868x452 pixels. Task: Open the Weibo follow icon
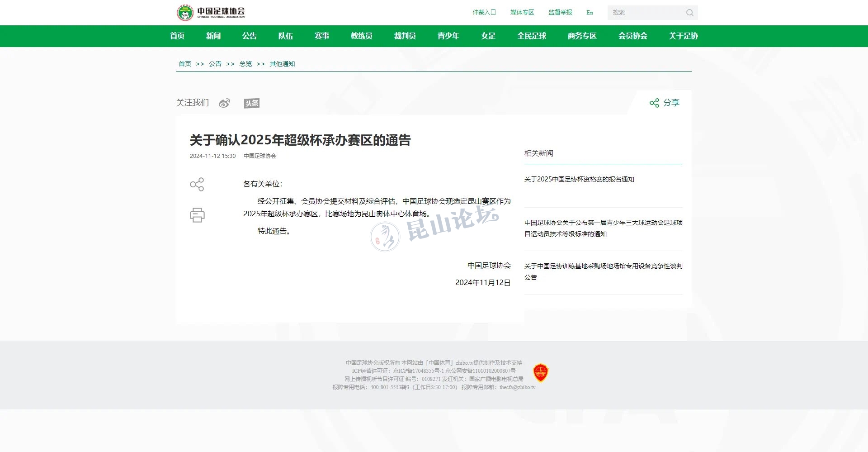(224, 103)
